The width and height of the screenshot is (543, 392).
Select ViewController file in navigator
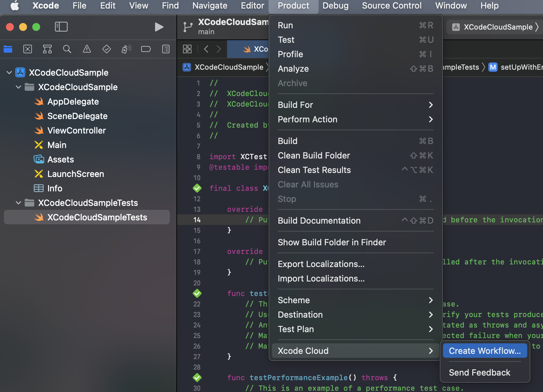point(77,131)
